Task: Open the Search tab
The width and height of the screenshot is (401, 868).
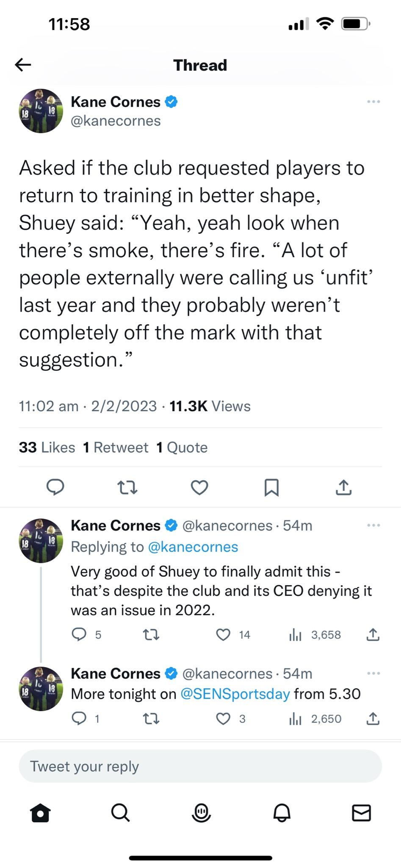Action: pyautogui.click(x=120, y=813)
